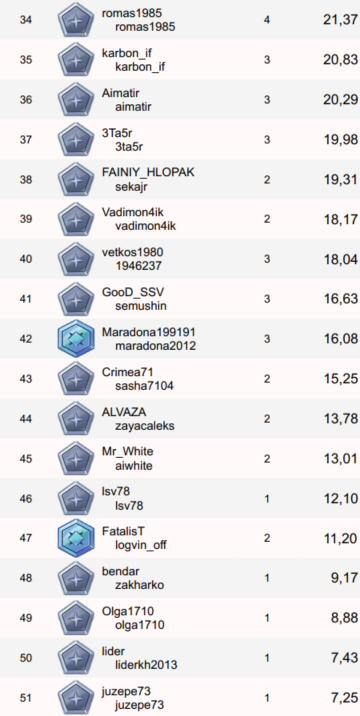Open player Aimatir's profile name
Image resolution: width=360 pixels, height=716 pixels.
[121, 93]
